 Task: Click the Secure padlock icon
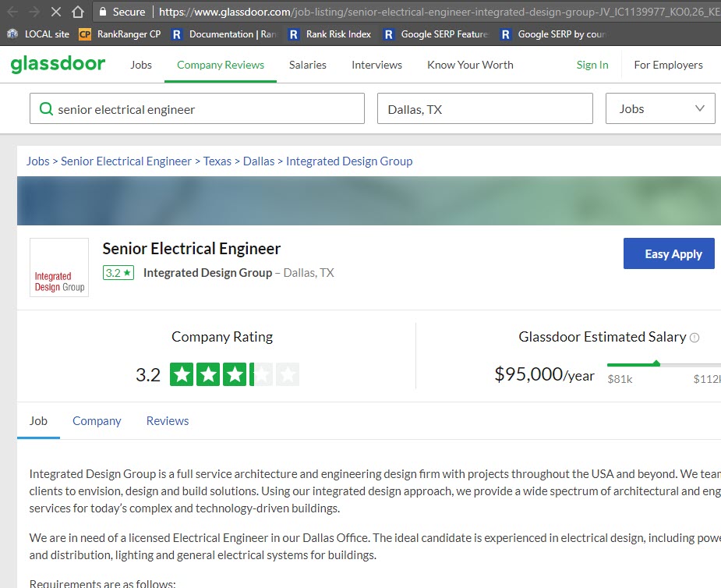[103, 12]
